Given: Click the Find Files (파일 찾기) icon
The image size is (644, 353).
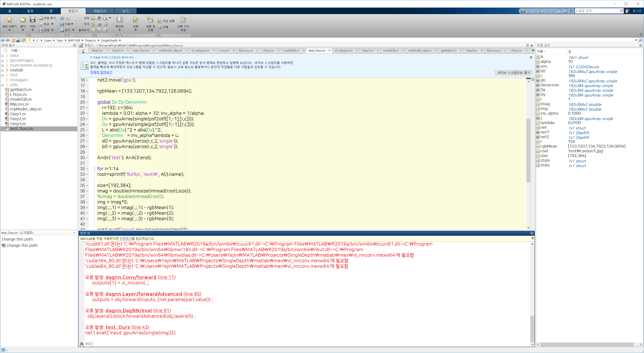Looking at the screenshot, I should pos(41,18).
